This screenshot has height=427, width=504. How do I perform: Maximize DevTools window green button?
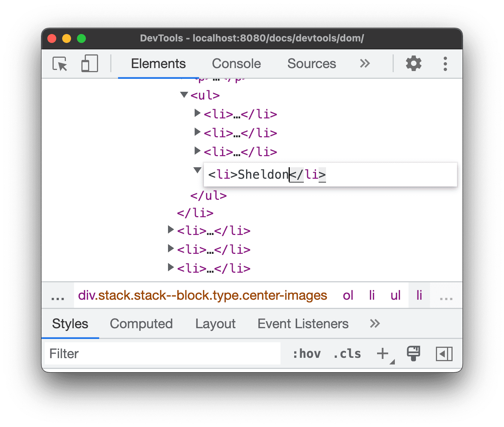81,38
